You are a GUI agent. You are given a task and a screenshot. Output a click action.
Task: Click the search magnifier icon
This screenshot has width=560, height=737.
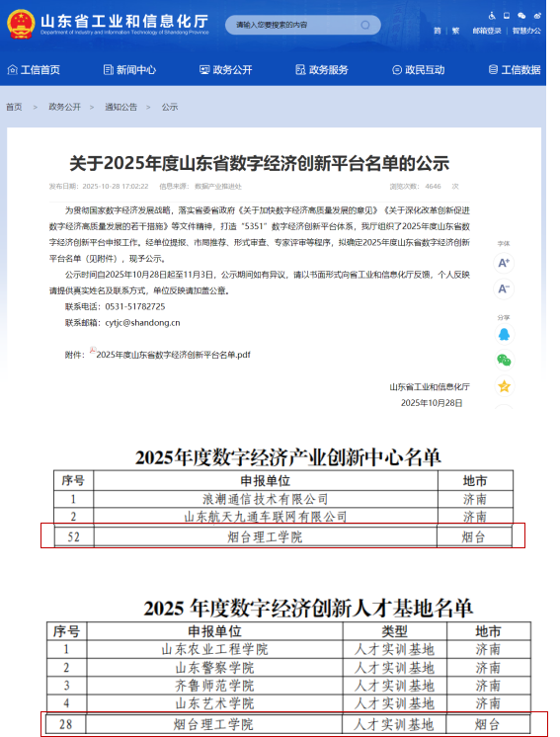coord(365,25)
